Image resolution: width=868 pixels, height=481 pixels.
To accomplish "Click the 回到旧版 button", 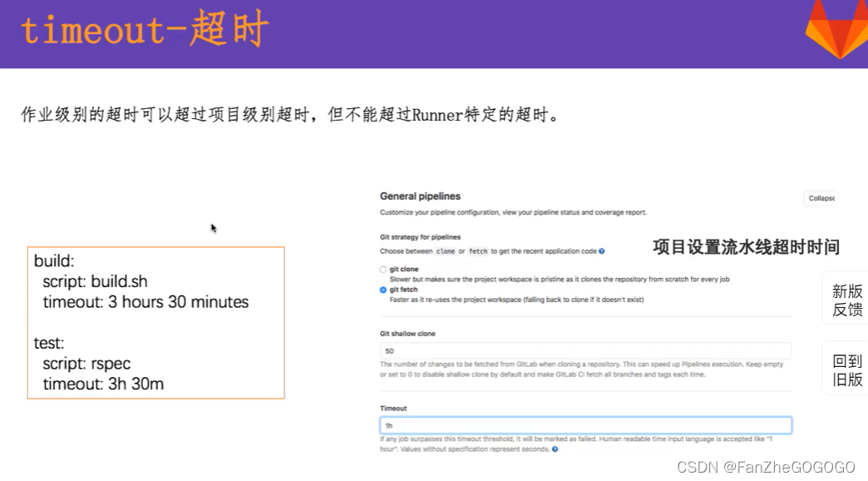I will coord(846,369).
